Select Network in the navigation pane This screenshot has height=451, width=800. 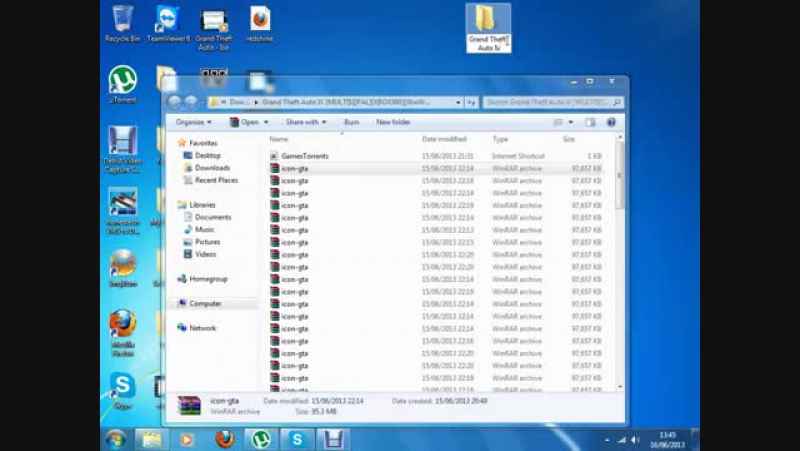pyautogui.click(x=197, y=328)
